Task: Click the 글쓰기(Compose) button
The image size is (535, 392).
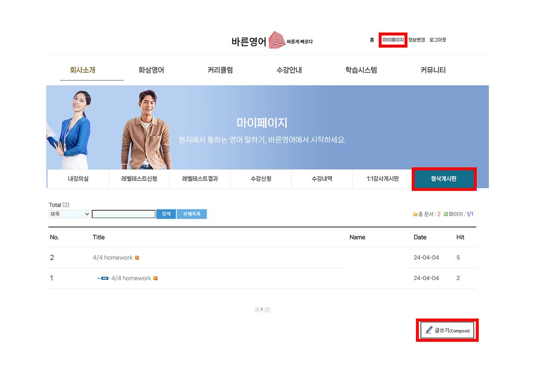Action: (x=447, y=330)
